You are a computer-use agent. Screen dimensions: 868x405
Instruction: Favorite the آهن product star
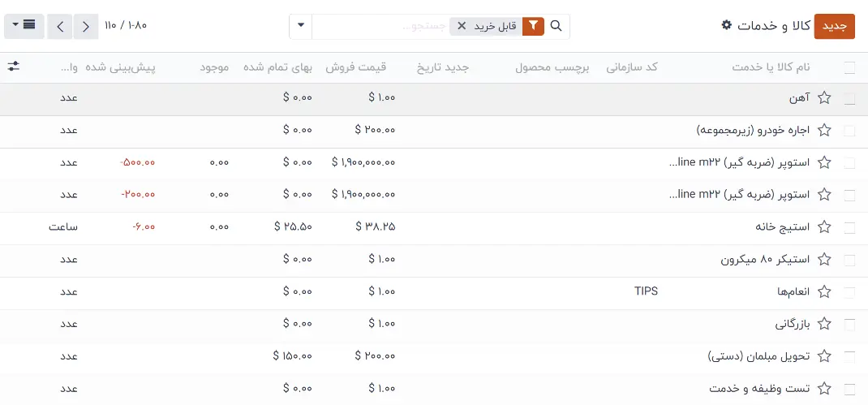pos(824,98)
